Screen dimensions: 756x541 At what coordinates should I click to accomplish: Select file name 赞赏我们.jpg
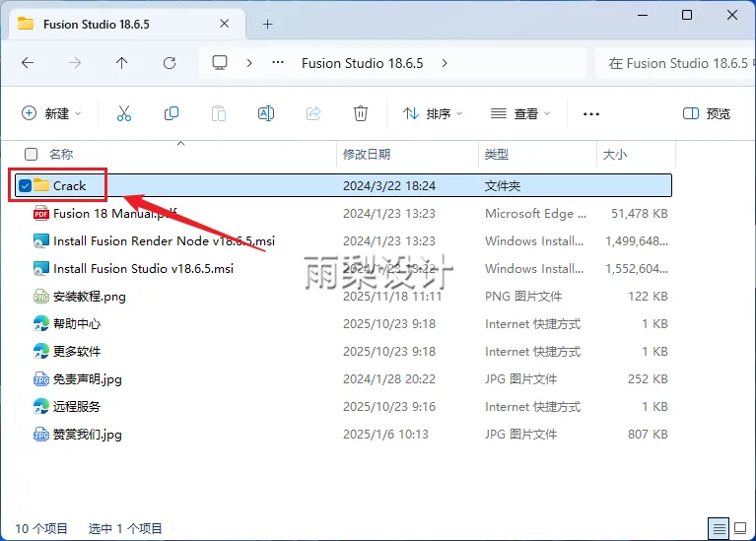point(88,434)
